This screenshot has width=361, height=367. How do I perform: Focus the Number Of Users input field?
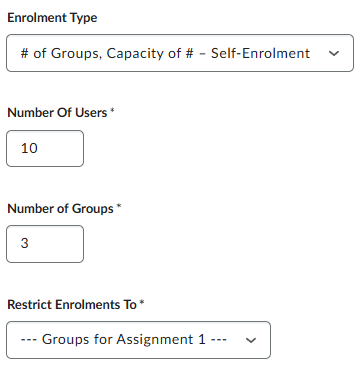[45, 148]
